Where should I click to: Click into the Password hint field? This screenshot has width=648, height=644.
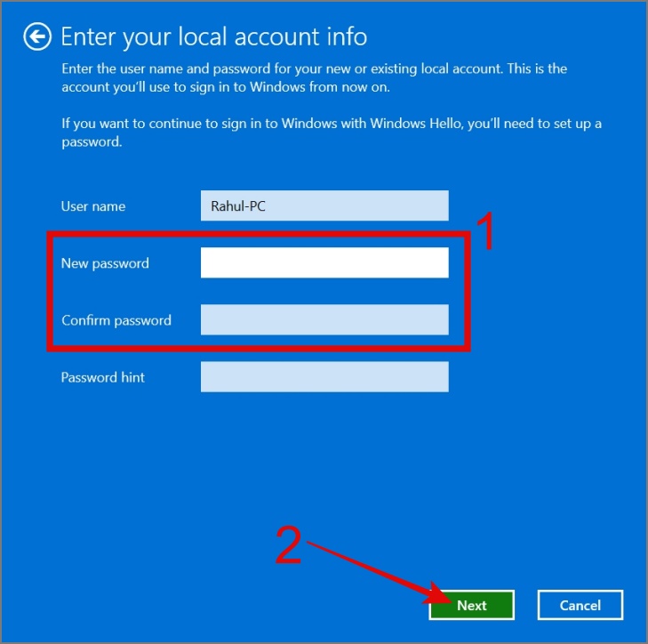click(x=324, y=377)
